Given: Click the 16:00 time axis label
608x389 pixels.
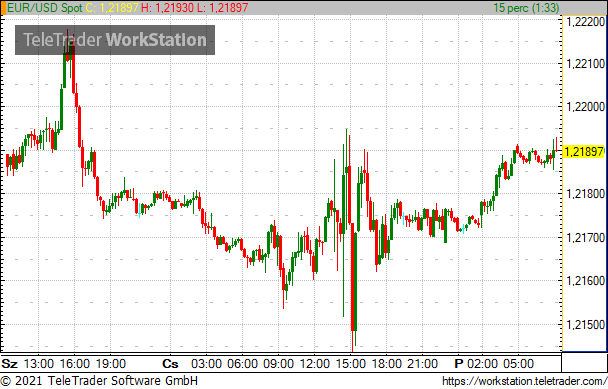Looking at the screenshot, I should (x=74, y=364).
